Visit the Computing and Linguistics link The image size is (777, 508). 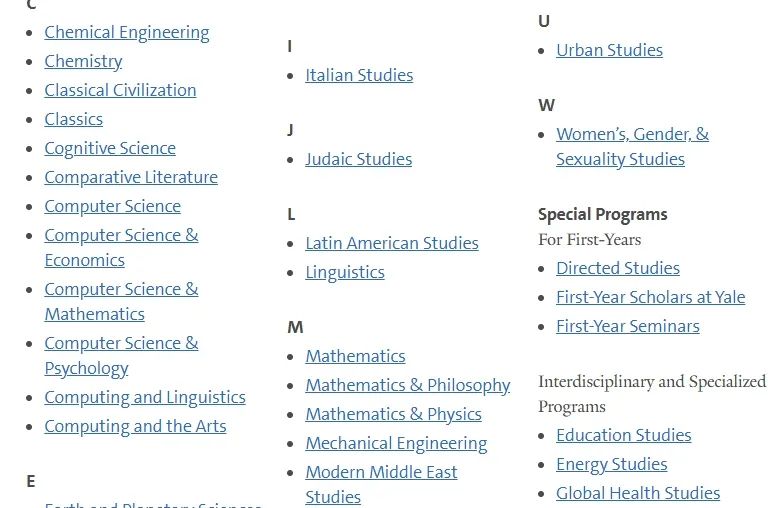click(145, 397)
